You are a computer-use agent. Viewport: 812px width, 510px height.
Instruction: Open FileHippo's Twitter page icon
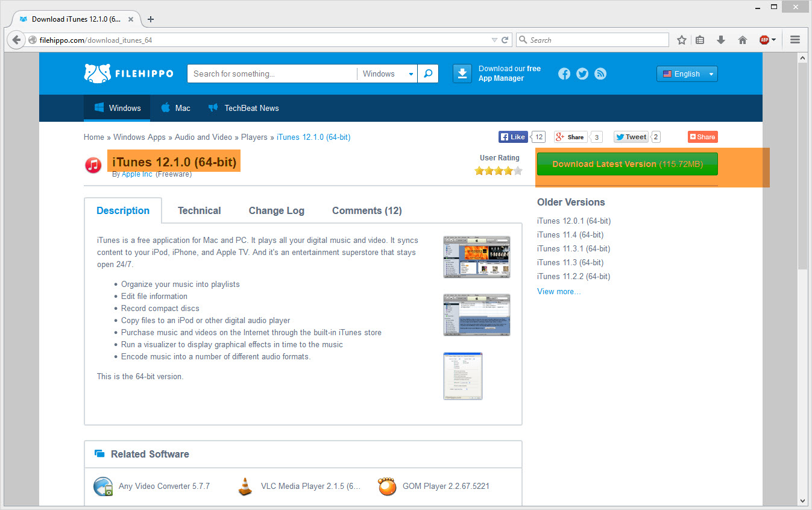click(x=582, y=74)
